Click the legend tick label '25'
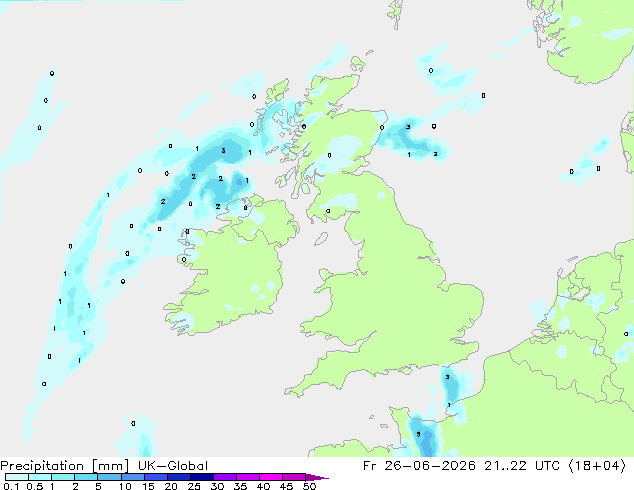634x490 pixels. (194, 486)
